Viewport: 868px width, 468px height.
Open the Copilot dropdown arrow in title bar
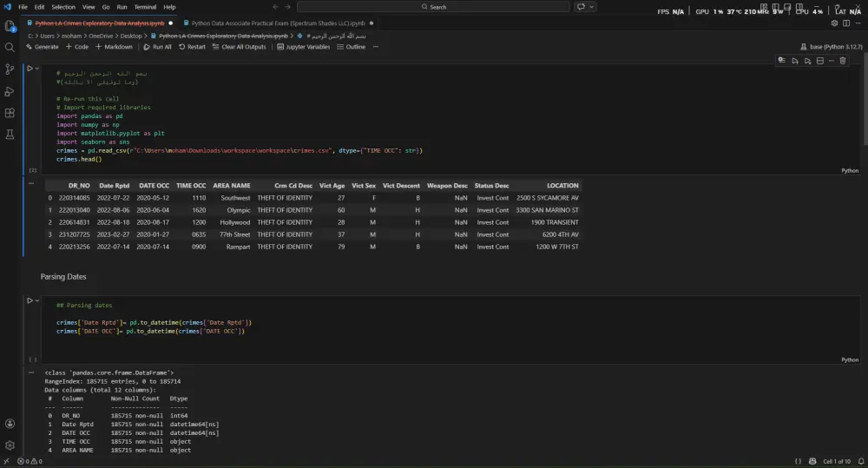[x=591, y=7]
